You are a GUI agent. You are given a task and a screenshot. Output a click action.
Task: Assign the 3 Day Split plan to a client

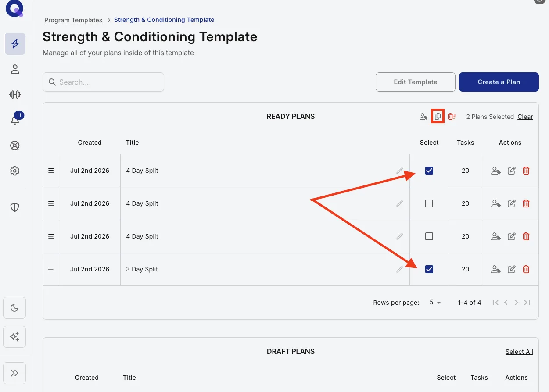(x=495, y=269)
